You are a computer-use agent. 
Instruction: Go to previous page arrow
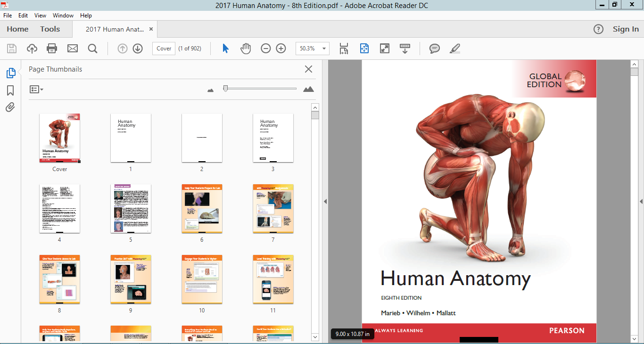click(123, 49)
